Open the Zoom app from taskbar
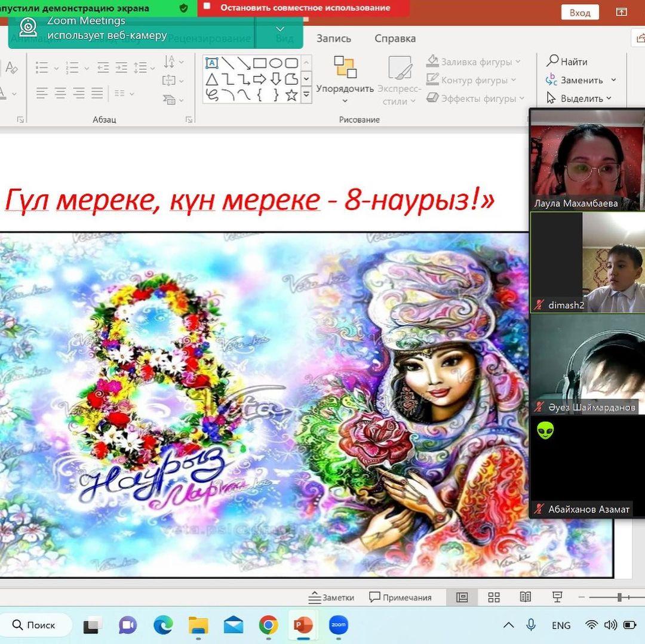The image size is (645, 644). point(339,625)
